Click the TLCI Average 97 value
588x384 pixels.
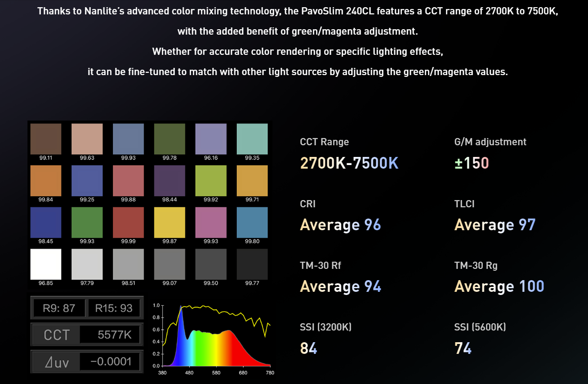tap(495, 224)
